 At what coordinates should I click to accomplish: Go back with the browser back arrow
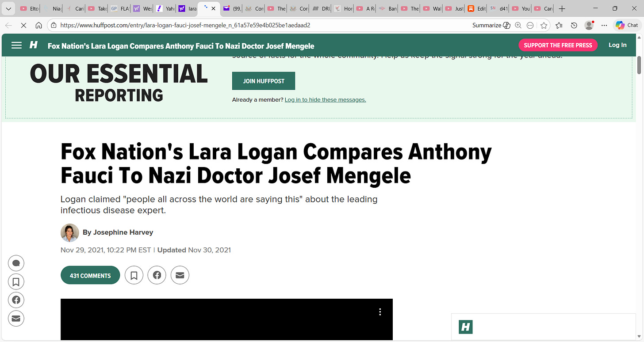coord(8,25)
